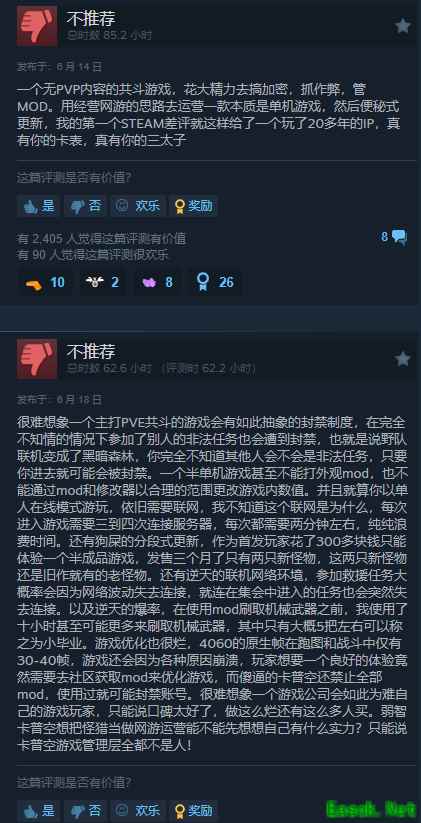Image resolution: width=421 pixels, height=823 pixels.
Task: Vote 是 on the second review
Action: pyautogui.click(x=38, y=810)
